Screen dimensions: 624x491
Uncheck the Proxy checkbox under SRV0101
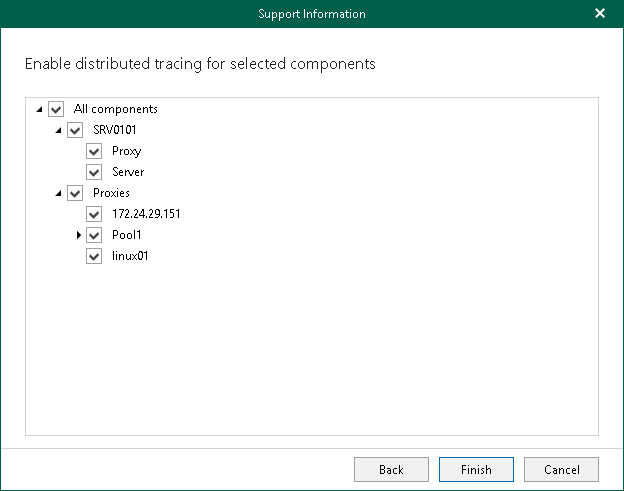(x=94, y=151)
